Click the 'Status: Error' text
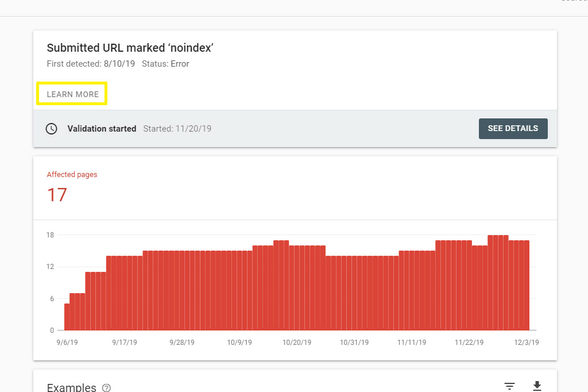 [165, 64]
